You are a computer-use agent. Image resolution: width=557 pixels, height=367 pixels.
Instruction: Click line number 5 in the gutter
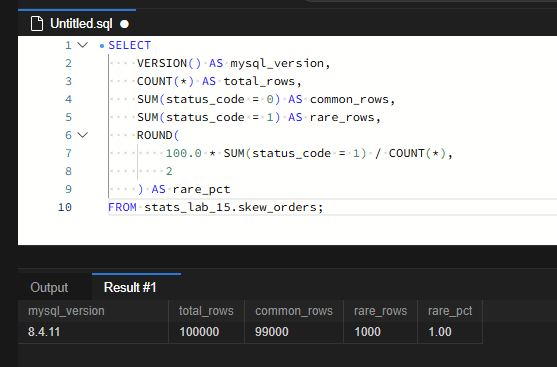point(69,117)
